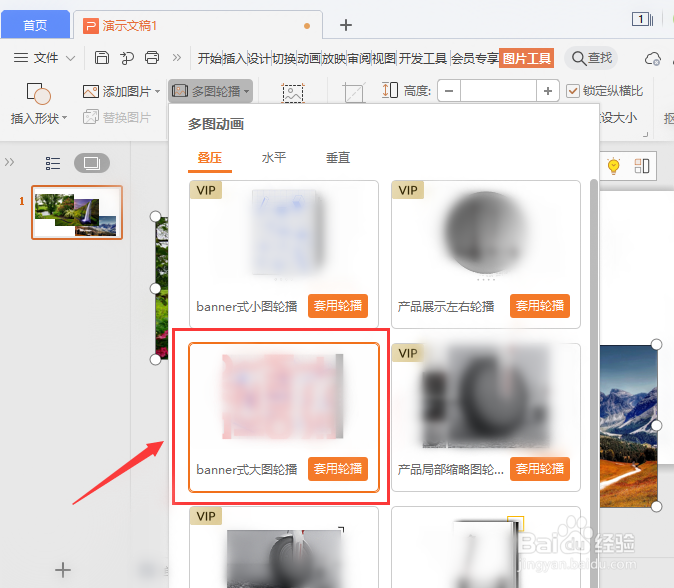
Task: Select 产品局部缩略图轮播 preview thumbnail
Action: [x=486, y=396]
